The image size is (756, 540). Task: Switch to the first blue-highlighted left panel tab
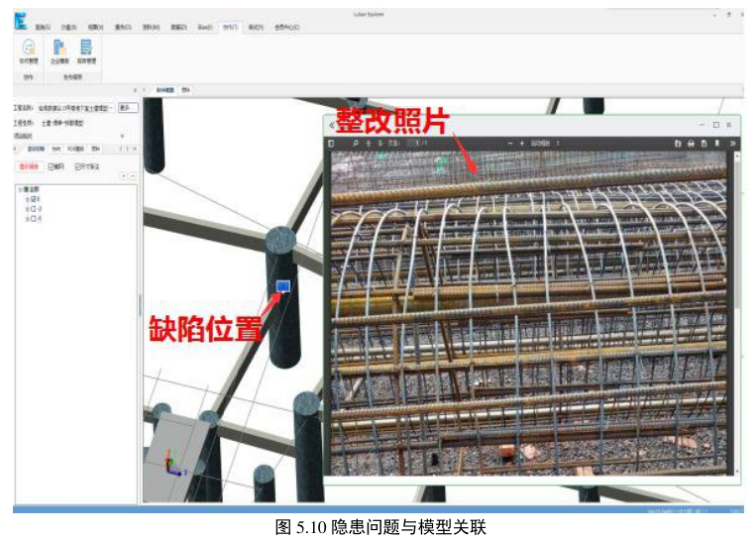36,149
